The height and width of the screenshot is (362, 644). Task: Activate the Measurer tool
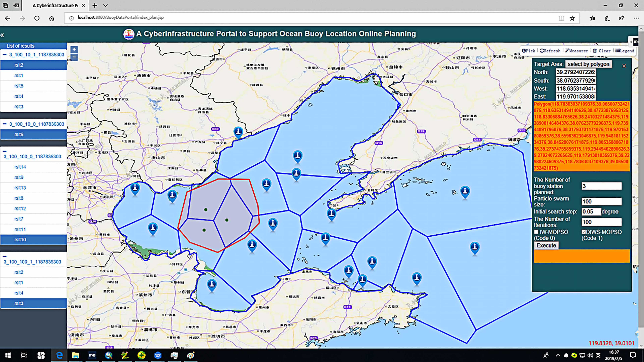tap(577, 51)
